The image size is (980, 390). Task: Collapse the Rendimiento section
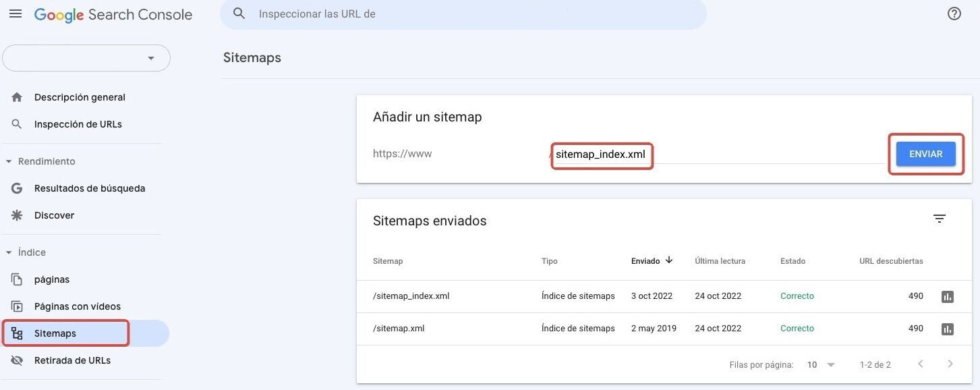(x=9, y=161)
